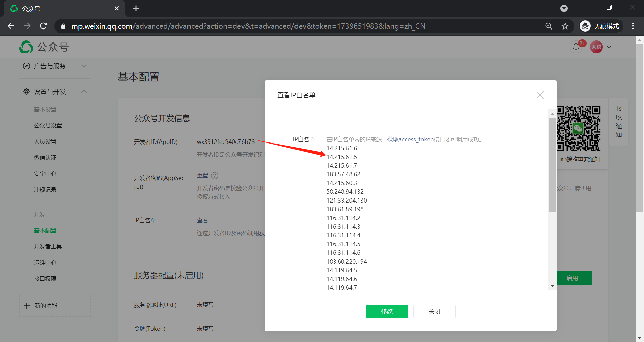
Task: Click the 关闭 button in the dialog
Action: [x=434, y=311]
